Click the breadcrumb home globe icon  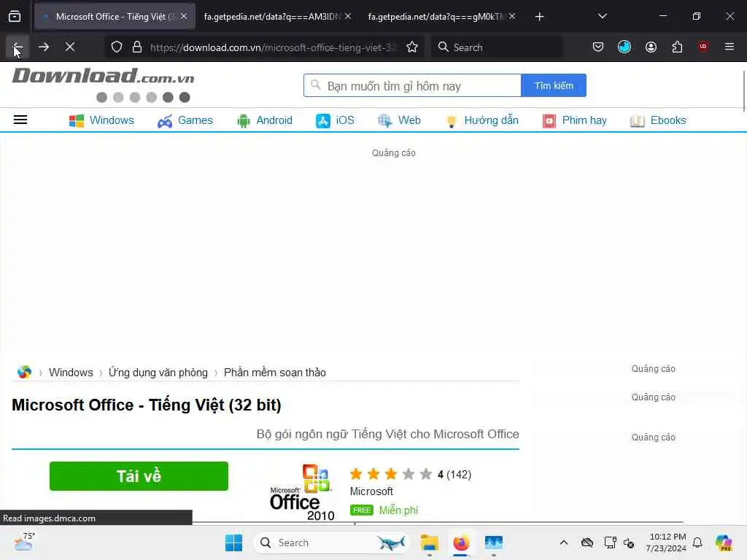pos(24,372)
